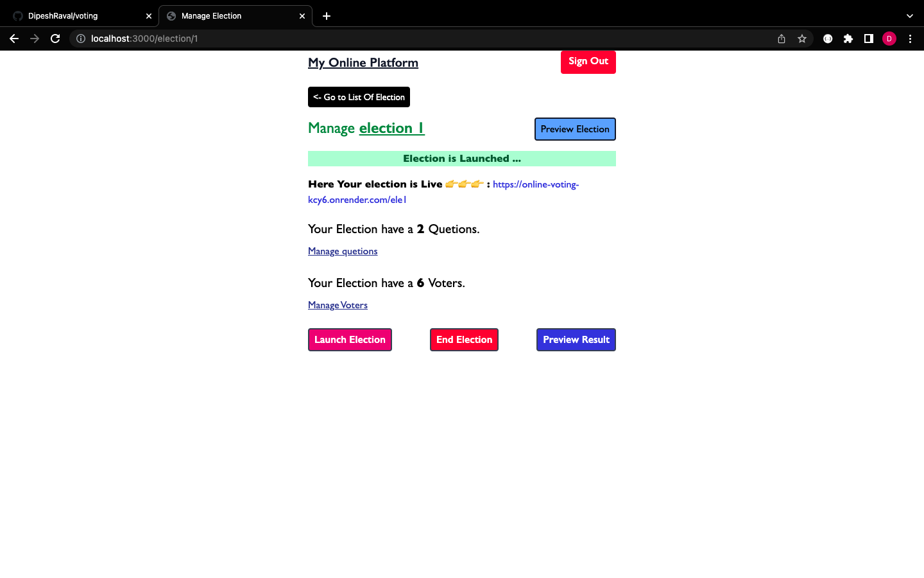
Task: Click the End Election button
Action: (464, 339)
